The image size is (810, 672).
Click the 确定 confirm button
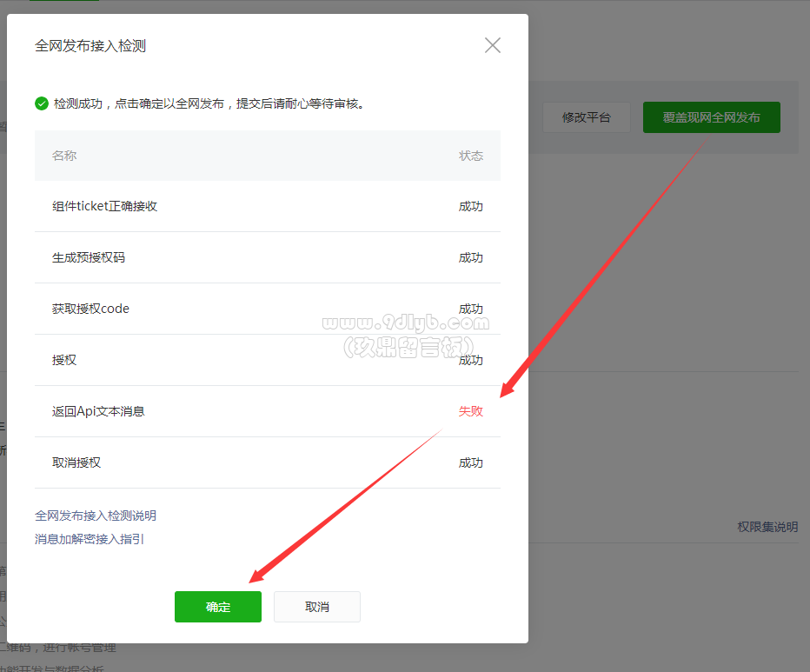pos(218,607)
